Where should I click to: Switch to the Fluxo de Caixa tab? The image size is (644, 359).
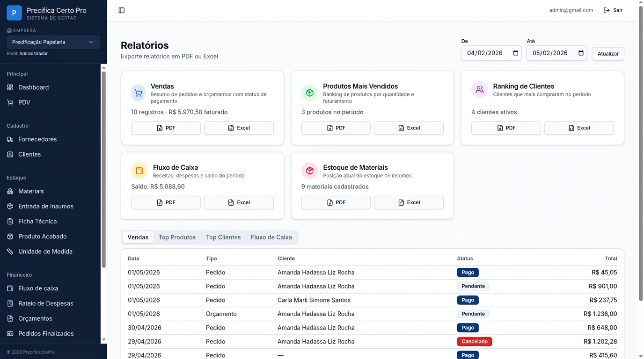click(271, 237)
